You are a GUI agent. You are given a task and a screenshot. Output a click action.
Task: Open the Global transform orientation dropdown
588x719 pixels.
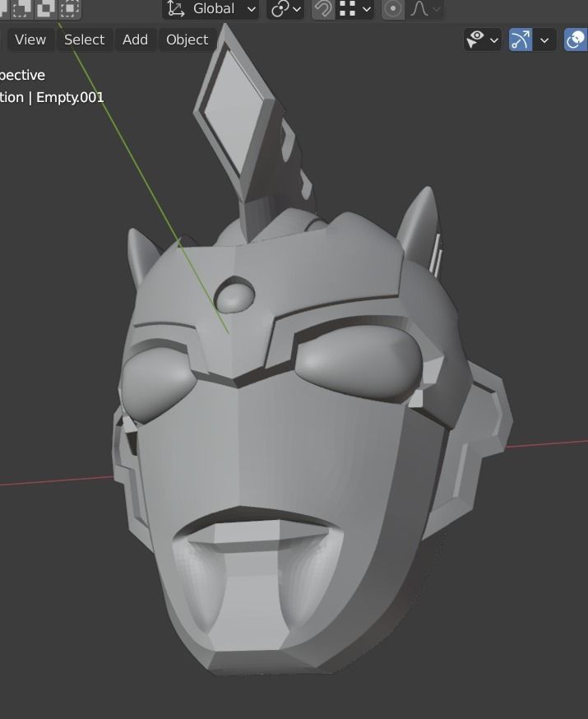click(x=211, y=9)
